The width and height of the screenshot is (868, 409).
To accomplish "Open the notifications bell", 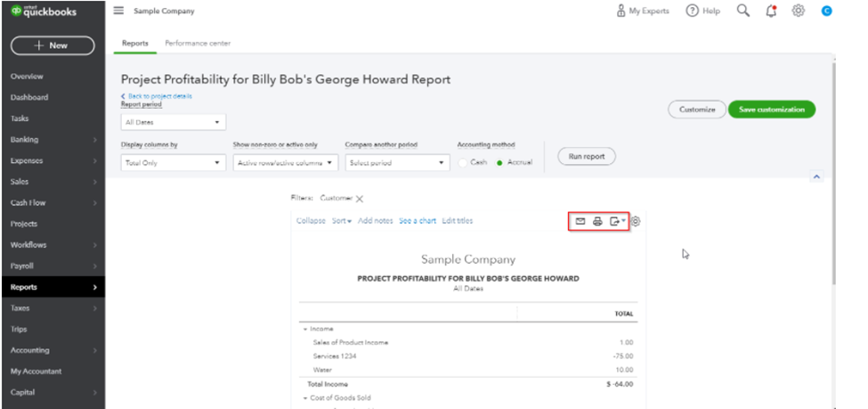I will (x=771, y=11).
